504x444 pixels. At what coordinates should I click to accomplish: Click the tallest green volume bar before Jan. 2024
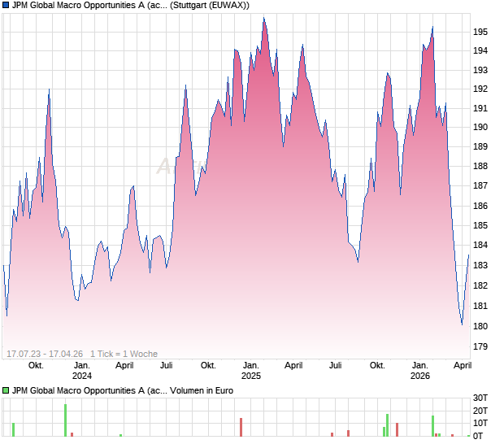click(65, 420)
